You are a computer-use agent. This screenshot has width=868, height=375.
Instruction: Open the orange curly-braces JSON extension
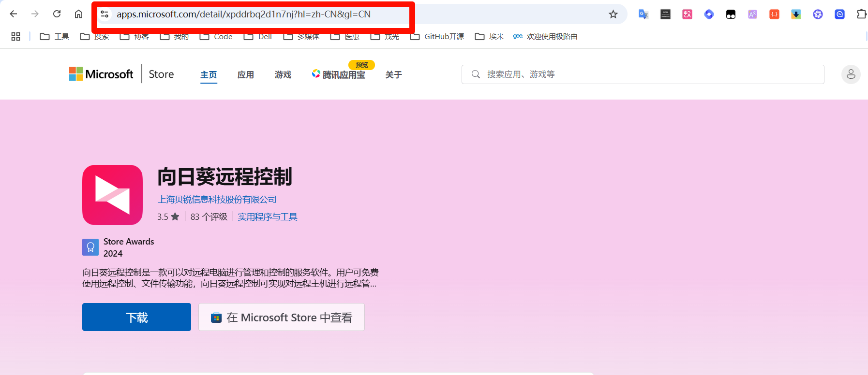click(774, 14)
